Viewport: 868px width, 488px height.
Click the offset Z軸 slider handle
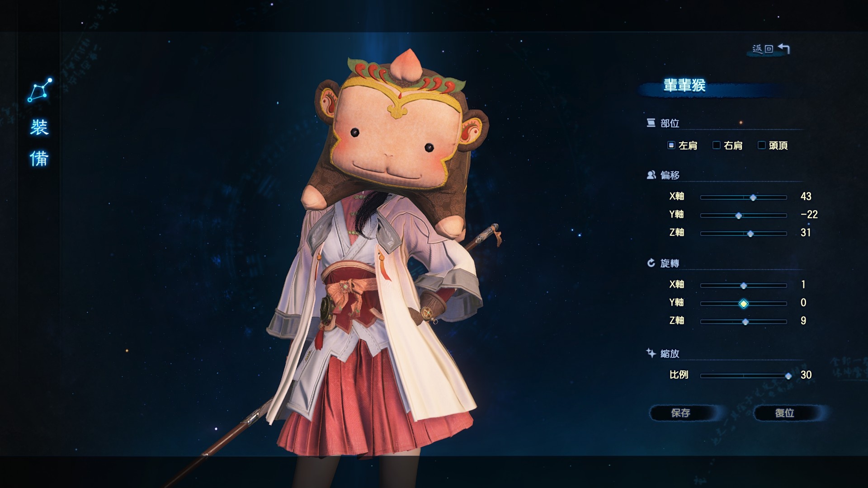click(x=750, y=234)
